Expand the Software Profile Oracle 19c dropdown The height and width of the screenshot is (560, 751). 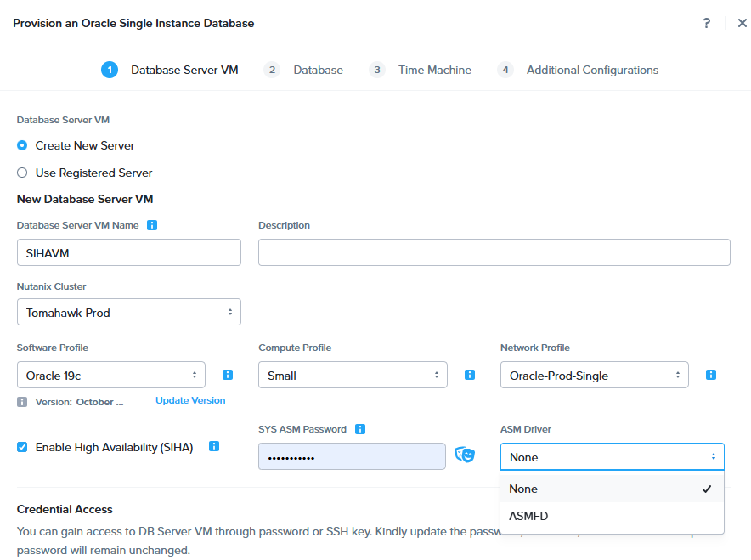click(x=111, y=375)
